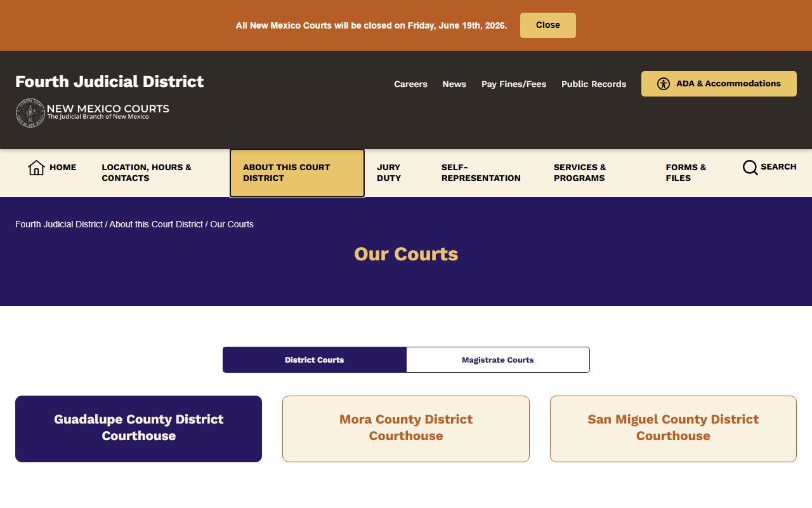Click the accessibility person icon

(x=664, y=84)
